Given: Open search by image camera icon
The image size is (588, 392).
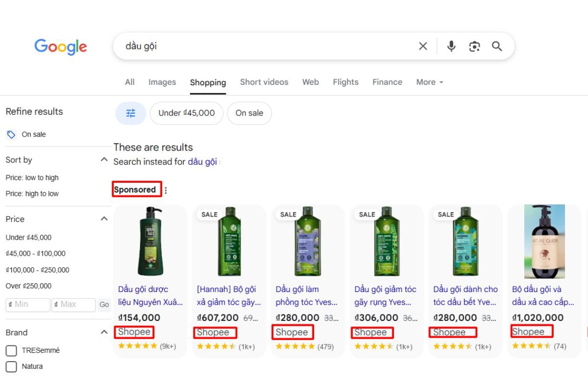Looking at the screenshot, I should [x=474, y=46].
